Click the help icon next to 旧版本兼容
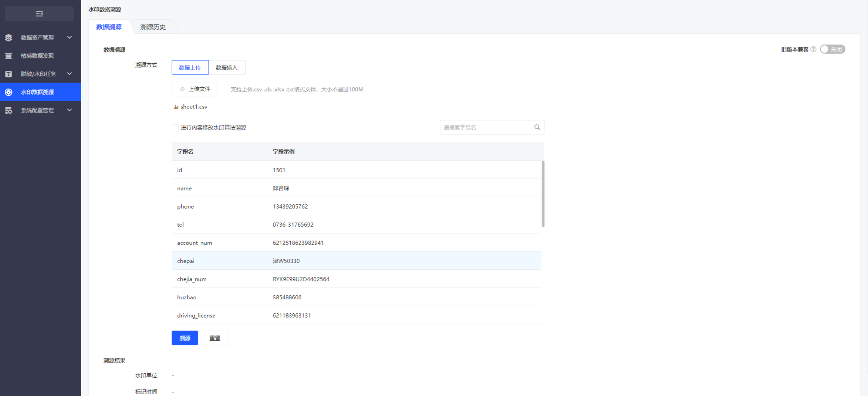 point(813,49)
